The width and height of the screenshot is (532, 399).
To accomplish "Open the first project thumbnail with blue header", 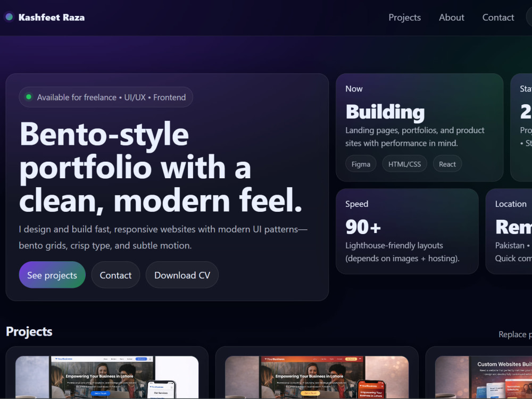I will [x=107, y=377].
